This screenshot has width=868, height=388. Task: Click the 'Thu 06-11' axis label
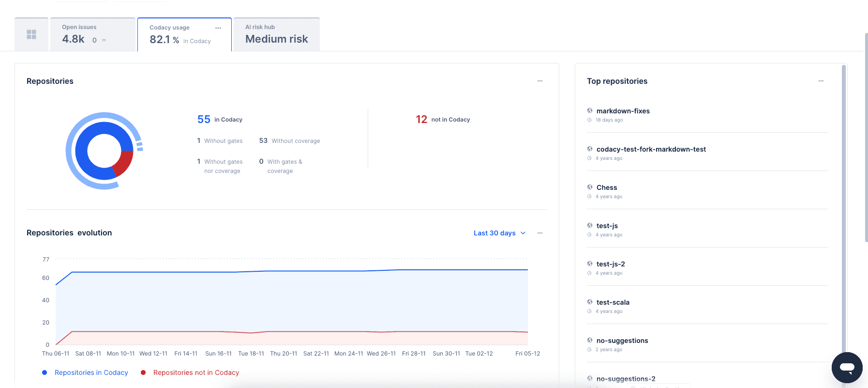[x=56, y=354]
